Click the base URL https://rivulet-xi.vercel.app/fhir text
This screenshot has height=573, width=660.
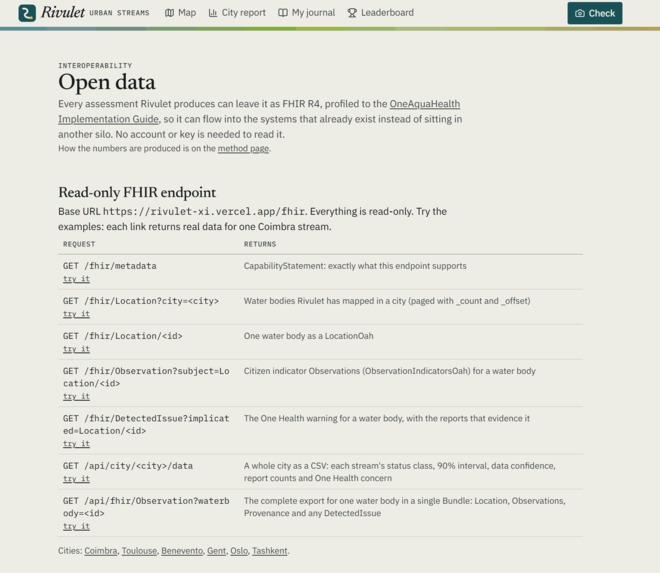(205, 211)
